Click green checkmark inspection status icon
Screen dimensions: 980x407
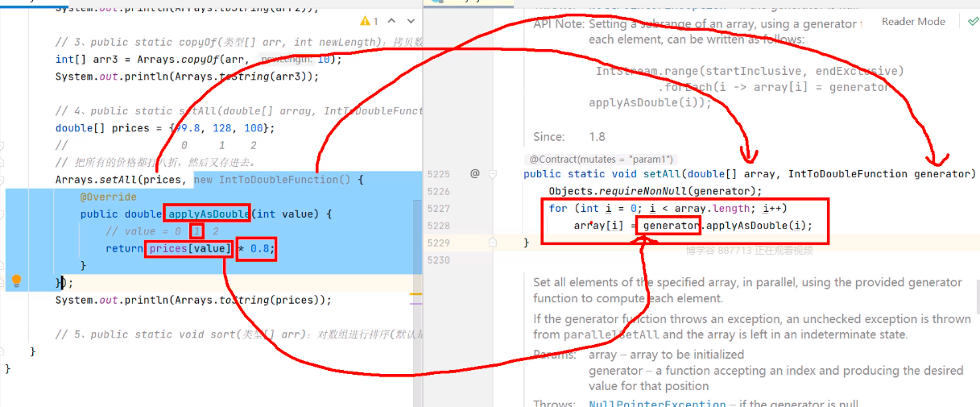pos(973,22)
